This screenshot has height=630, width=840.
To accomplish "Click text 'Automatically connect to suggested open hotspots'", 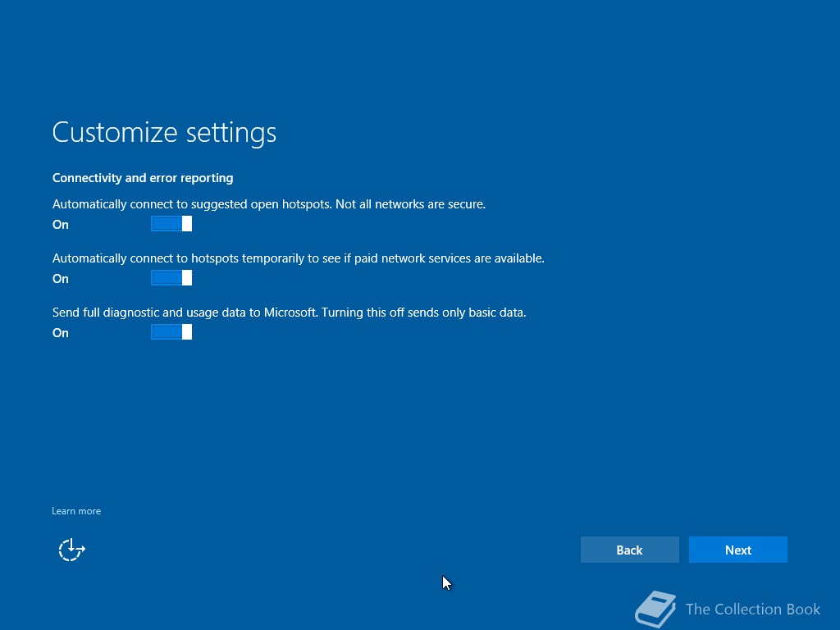I will point(192,204).
